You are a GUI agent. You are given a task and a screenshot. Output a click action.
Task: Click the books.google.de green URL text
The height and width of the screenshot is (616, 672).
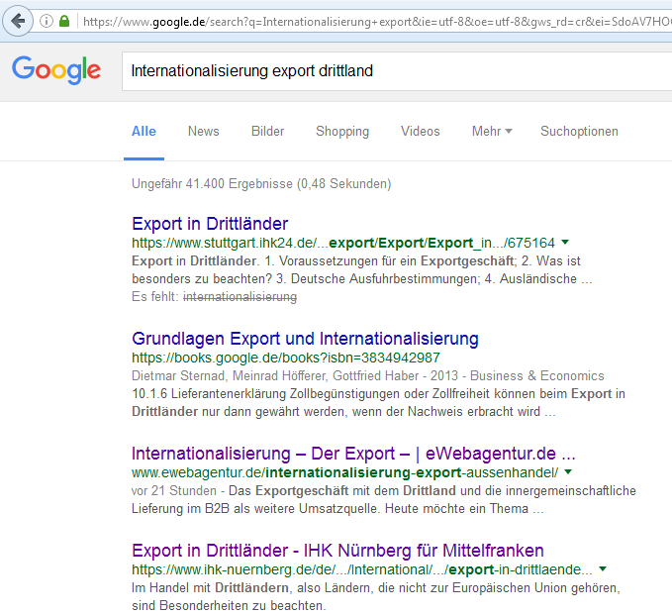pyautogui.click(x=286, y=358)
